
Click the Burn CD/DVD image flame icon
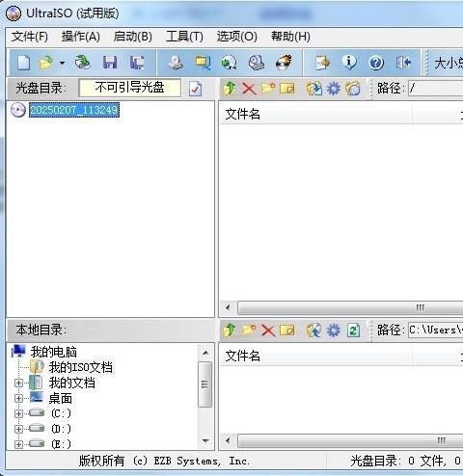tap(285, 63)
